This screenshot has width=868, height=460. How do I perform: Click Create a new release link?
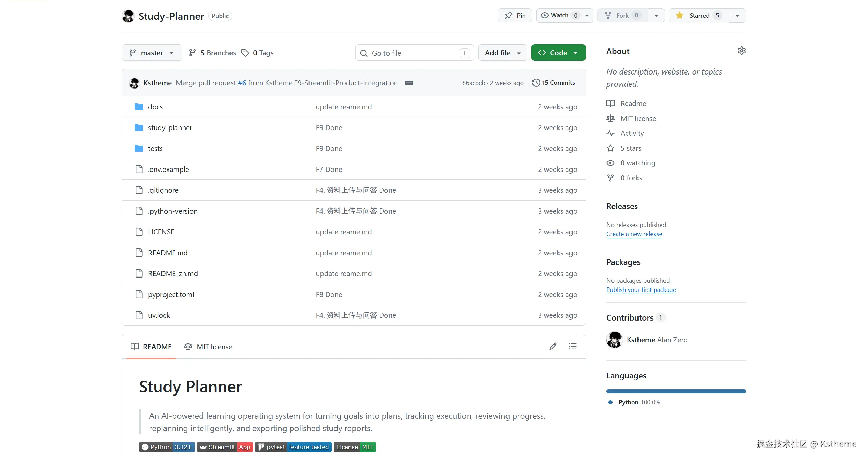click(634, 234)
